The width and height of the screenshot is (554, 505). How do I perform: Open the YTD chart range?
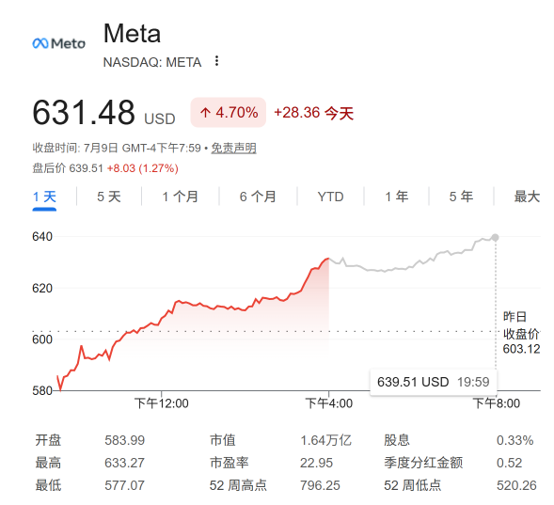coord(330,196)
